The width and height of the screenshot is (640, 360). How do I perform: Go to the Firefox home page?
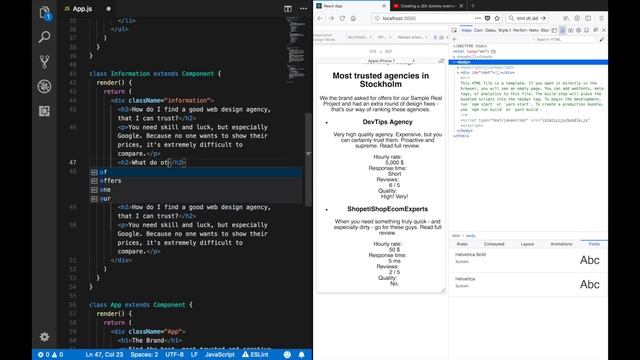click(353, 18)
